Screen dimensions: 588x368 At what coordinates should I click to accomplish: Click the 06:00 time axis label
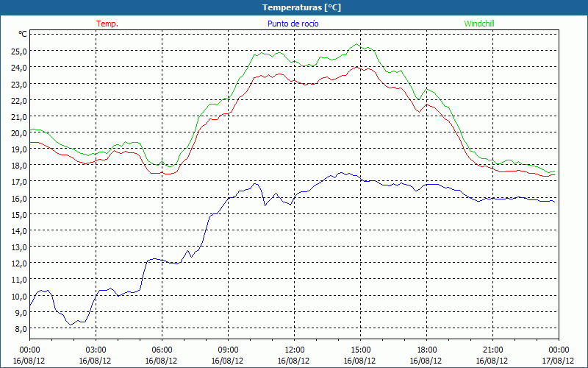point(162,350)
